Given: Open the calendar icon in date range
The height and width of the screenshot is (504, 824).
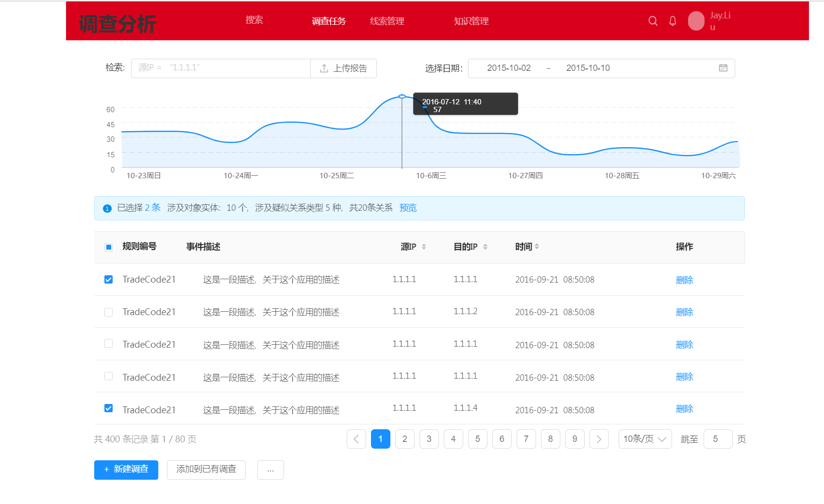Looking at the screenshot, I should click(723, 68).
